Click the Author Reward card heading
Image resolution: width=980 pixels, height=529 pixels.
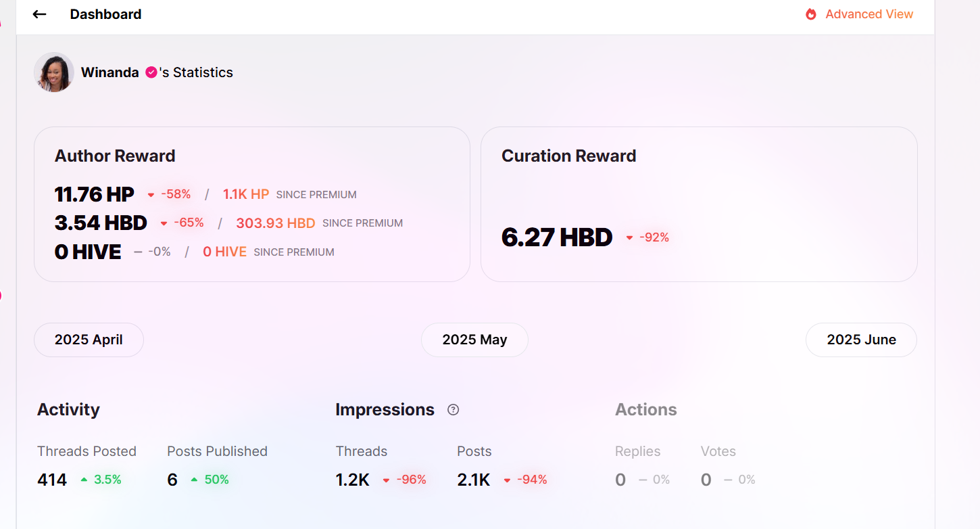(115, 156)
